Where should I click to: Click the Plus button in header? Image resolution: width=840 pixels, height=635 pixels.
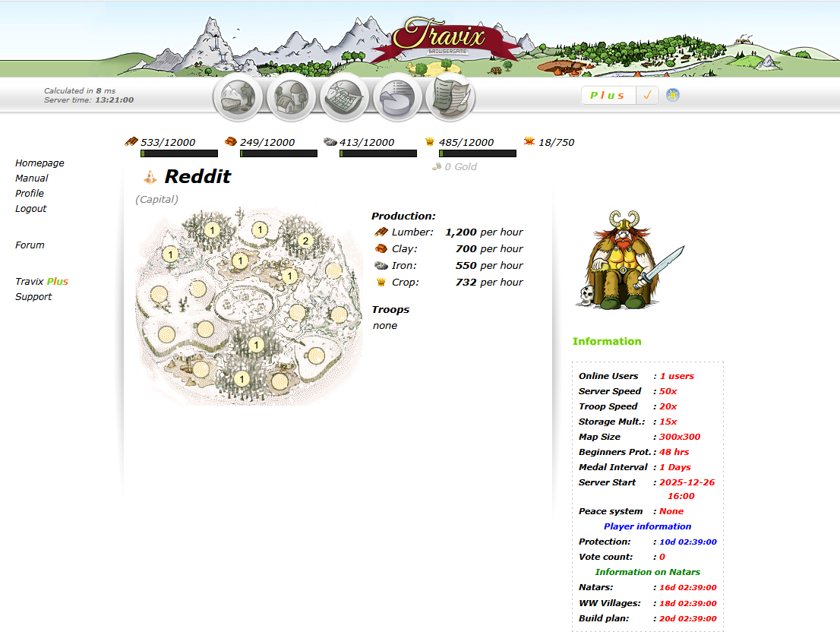[x=608, y=96]
